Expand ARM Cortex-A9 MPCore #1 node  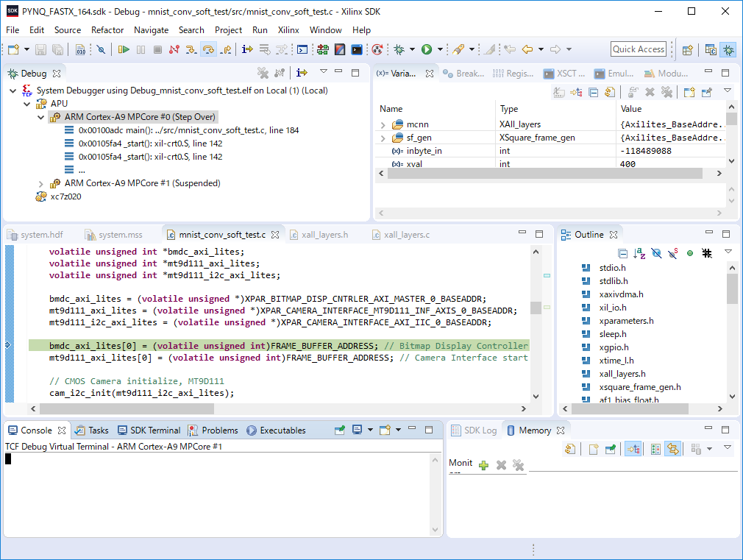[x=40, y=183]
